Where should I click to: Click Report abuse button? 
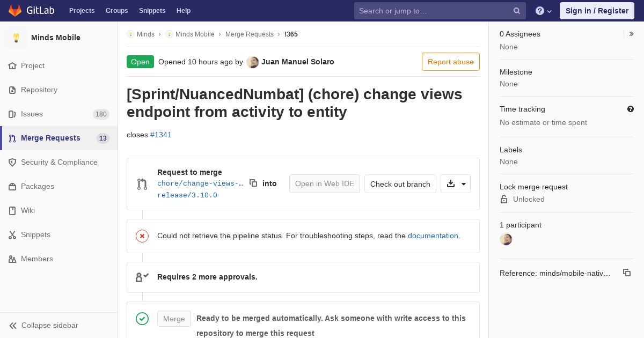coord(451,62)
